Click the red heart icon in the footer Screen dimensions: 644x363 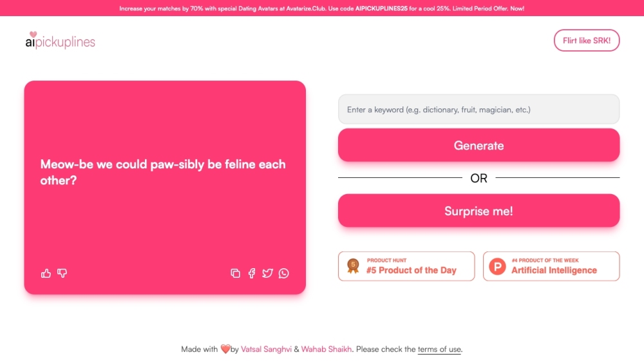pos(225,349)
